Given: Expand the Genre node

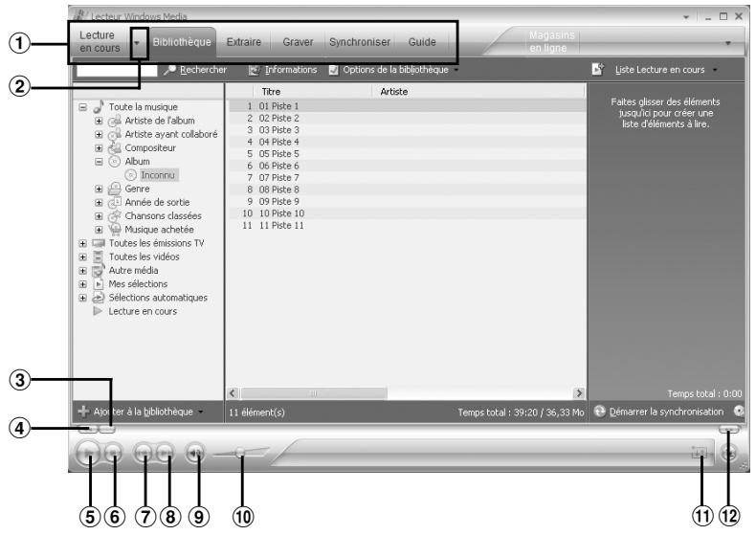Looking at the screenshot, I should point(99,189).
